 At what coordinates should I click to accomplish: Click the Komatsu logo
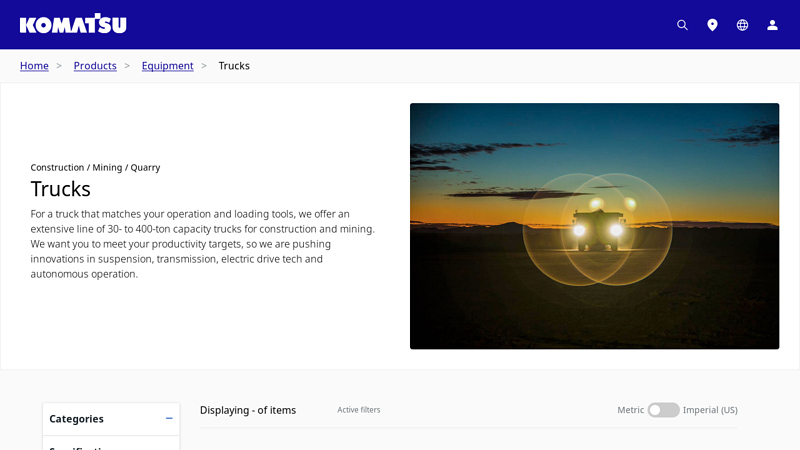click(73, 24)
